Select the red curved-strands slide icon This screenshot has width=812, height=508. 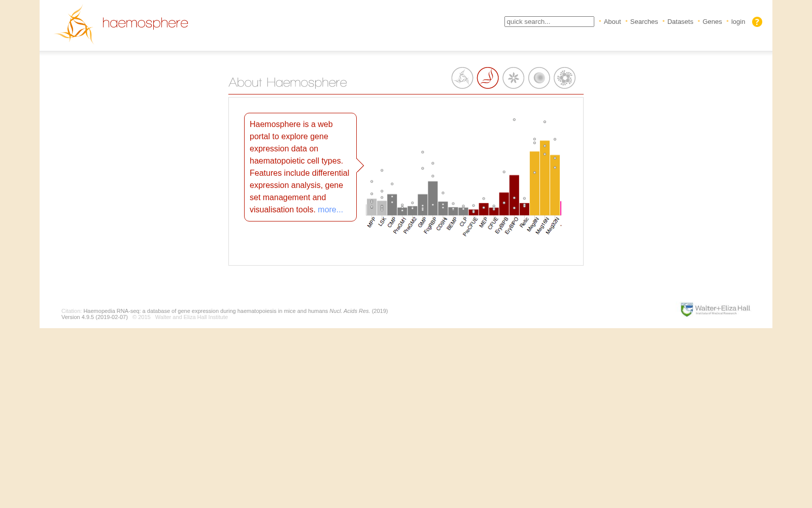[488, 78]
